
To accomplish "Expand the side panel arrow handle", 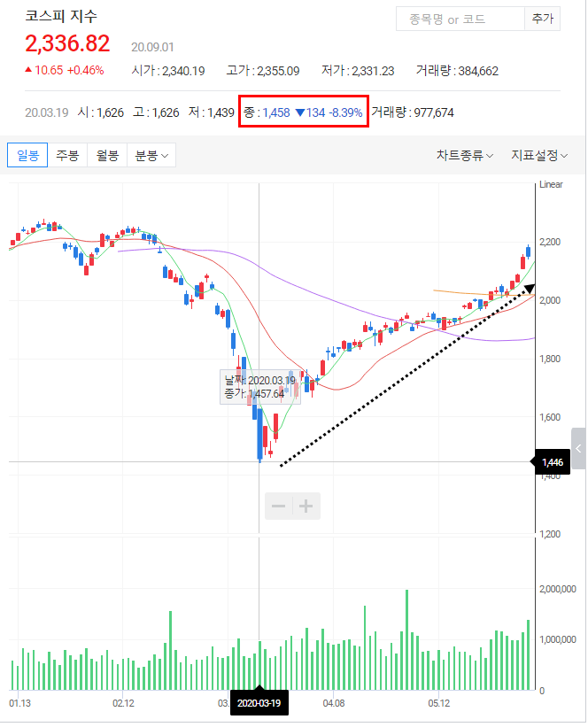I will [x=578, y=448].
